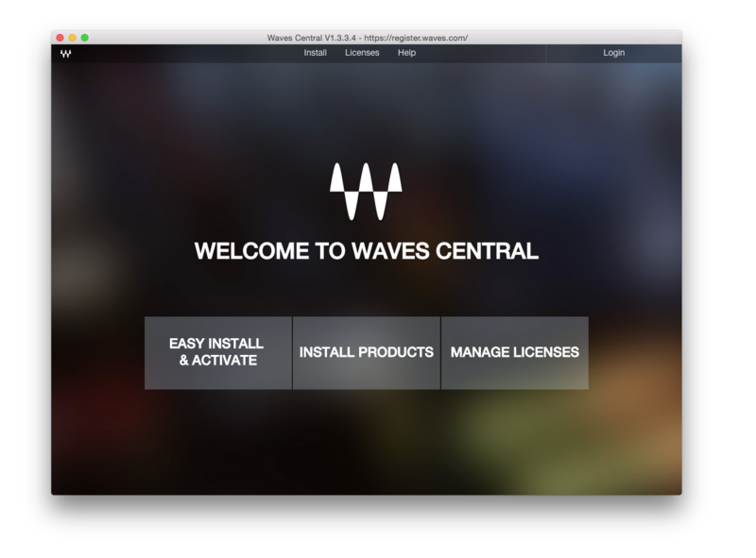Click the Welcome to Waves Central heading
Viewport: 756px width, 558px height.
pyautogui.click(x=367, y=251)
